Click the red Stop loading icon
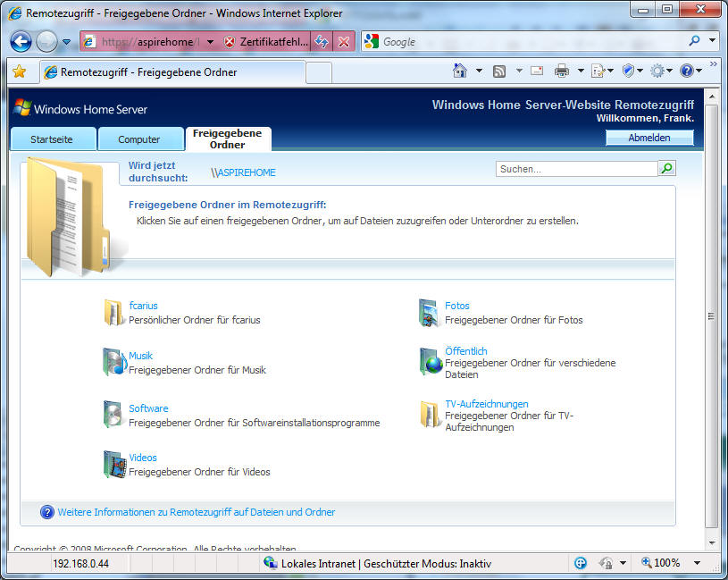The image size is (728, 580). (344, 42)
